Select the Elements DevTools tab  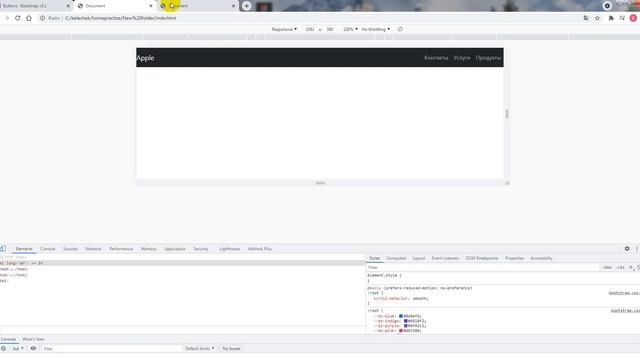click(x=24, y=249)
